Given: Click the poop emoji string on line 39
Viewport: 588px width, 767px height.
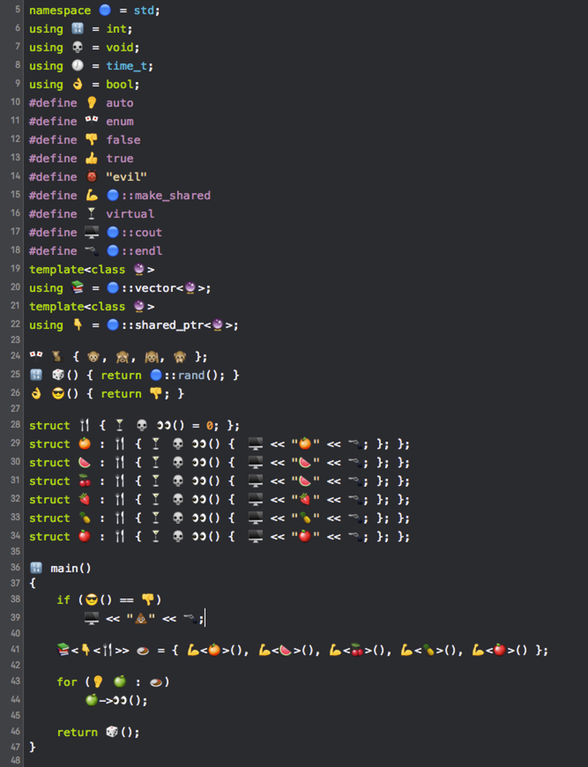Looking at the screenshot, I should pyautogui.click(x=141, y=618).
